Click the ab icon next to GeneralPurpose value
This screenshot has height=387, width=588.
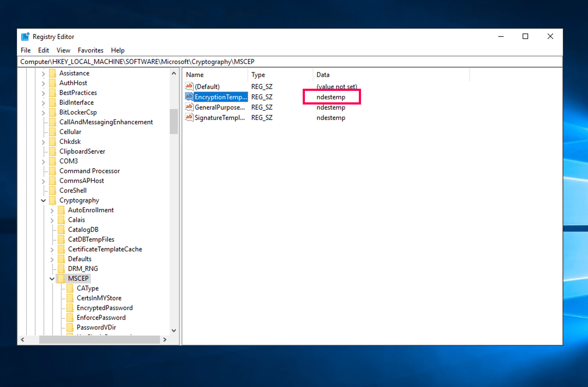(189, 107)
